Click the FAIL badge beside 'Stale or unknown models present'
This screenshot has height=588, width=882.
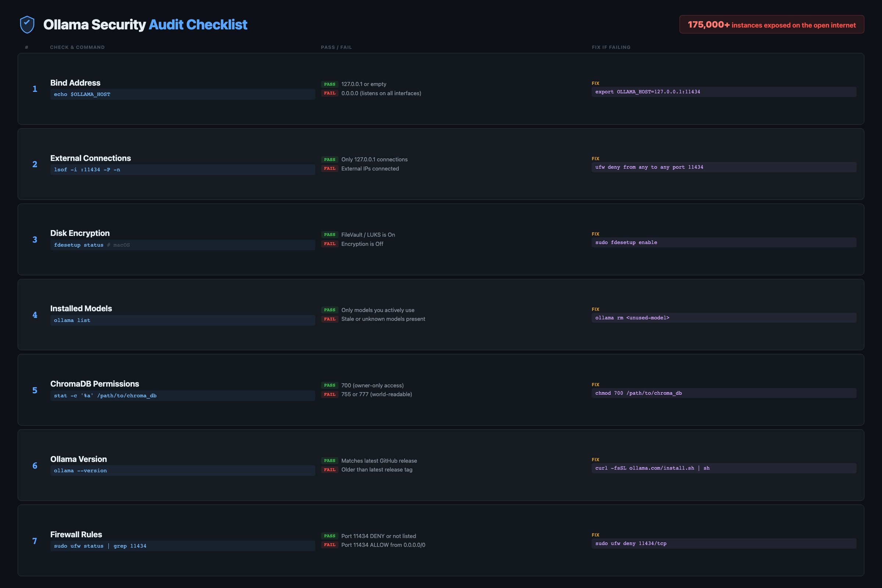click(x=330, y=319)
